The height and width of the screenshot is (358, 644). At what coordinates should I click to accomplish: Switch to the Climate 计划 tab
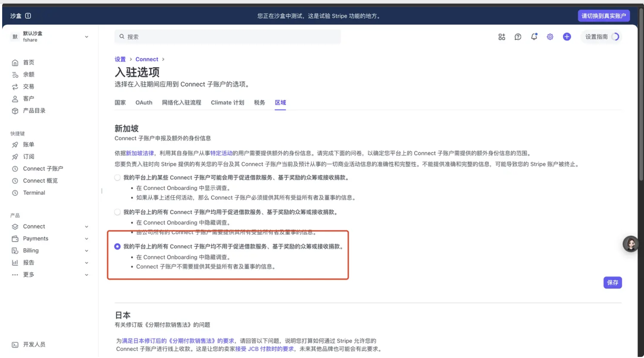click(x=228, y=103)
